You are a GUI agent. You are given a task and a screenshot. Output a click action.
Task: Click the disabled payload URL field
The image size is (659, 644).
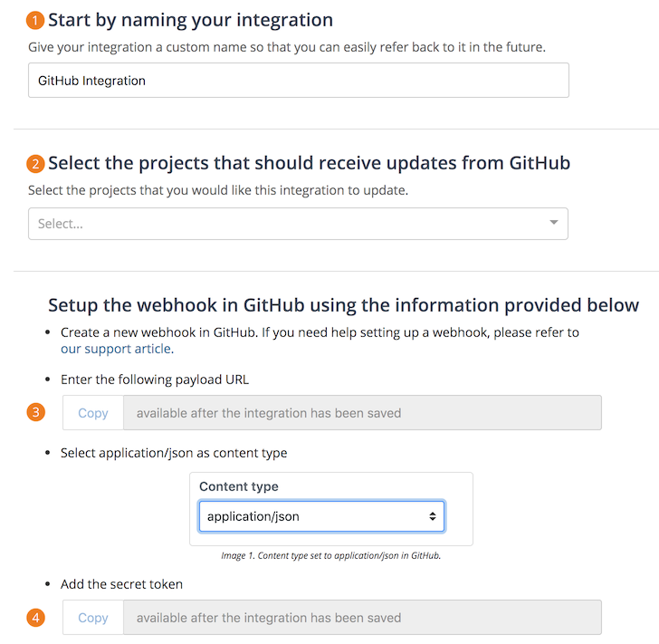coord(361,413)
